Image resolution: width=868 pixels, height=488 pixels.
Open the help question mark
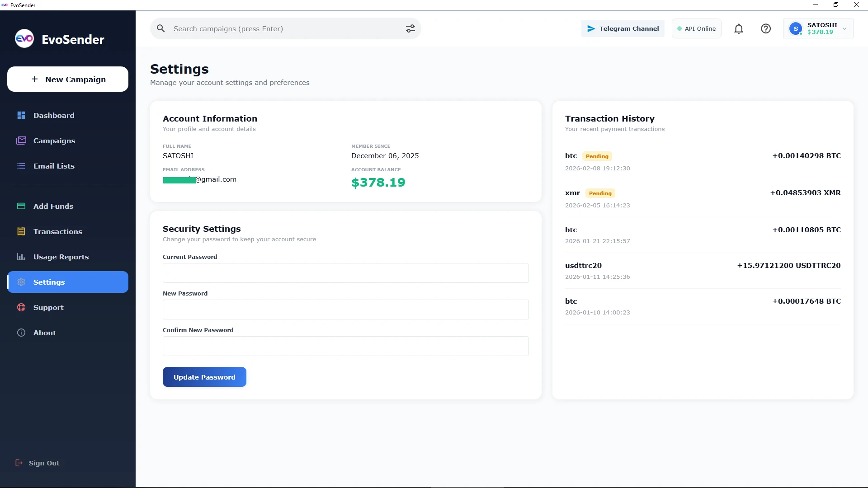click(766, 28)
